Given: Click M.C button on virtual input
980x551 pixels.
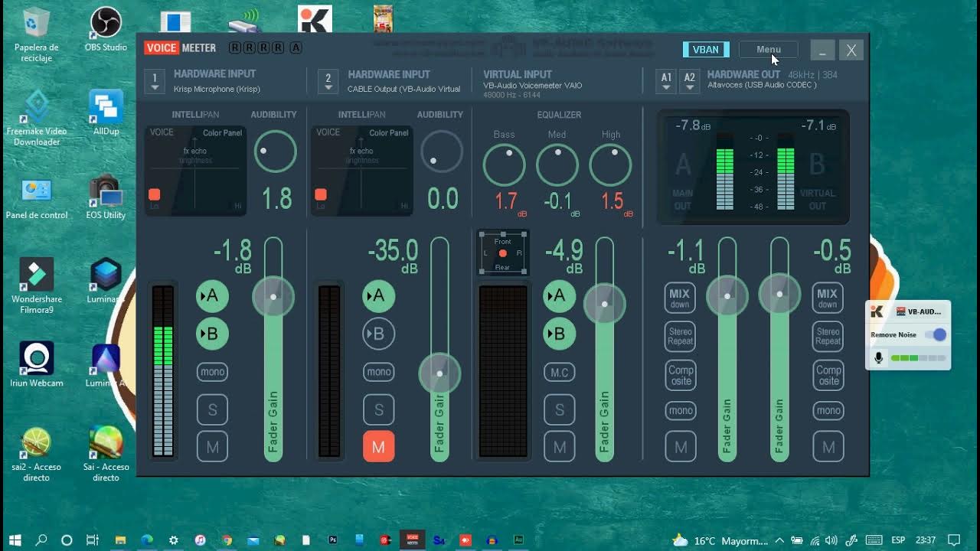Looking at the screenshot, I should pyautogui.click(x=559, y=373).
